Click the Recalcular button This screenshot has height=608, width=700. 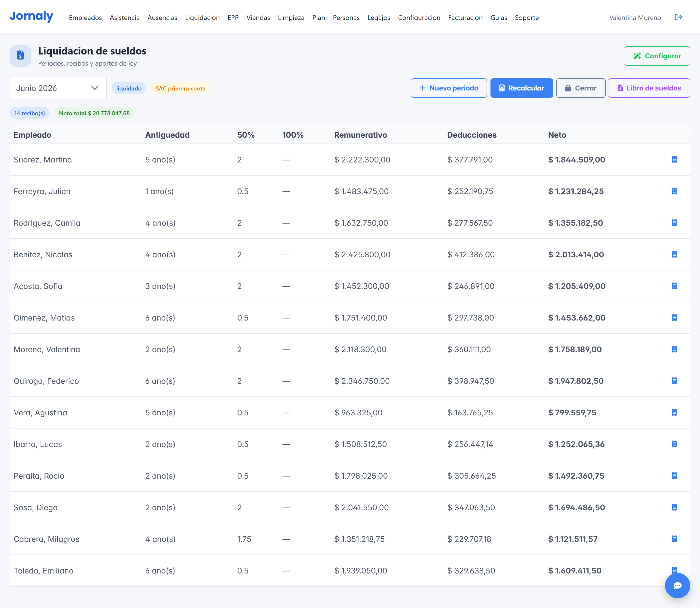(x=522, y=88)
